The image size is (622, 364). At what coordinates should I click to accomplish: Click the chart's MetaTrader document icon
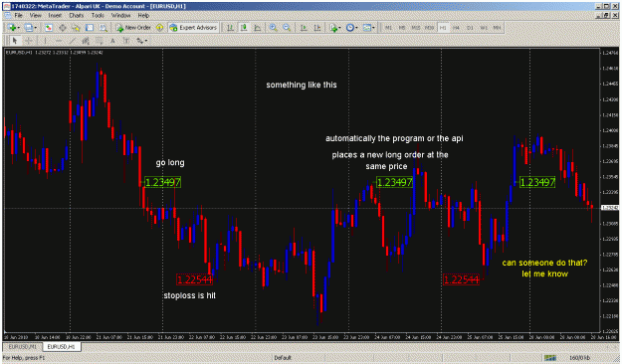(x=7, y=16)
